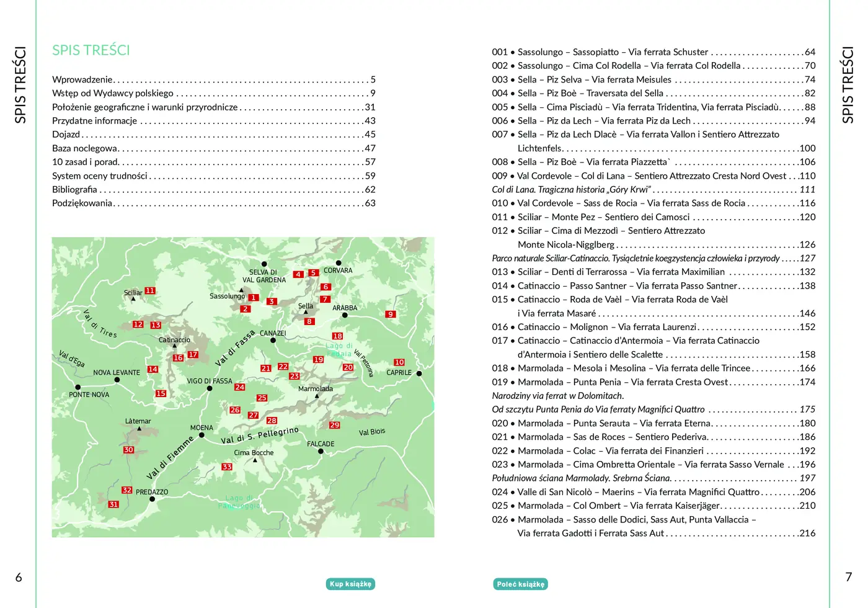Click map marker 24 near Vigo di Fassa
This screenshot has height=608, width=868.
[239, 387]
